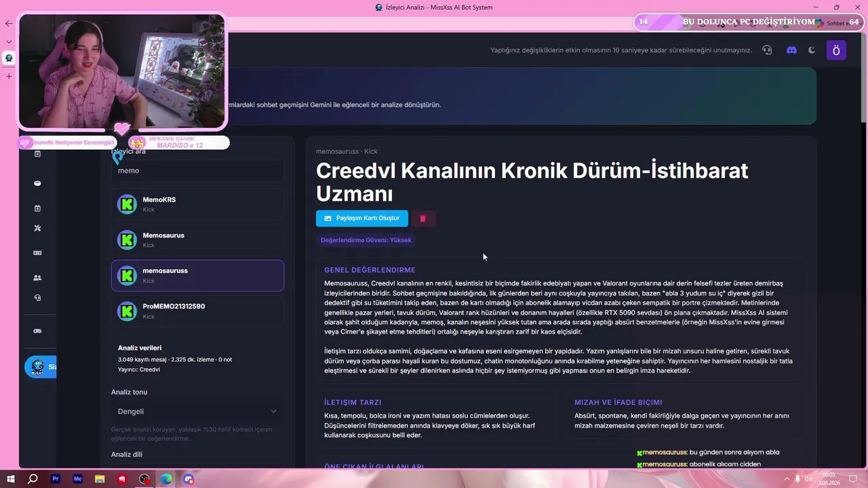
Task: Open Windows taskbar search
Action: pos(33,479)
